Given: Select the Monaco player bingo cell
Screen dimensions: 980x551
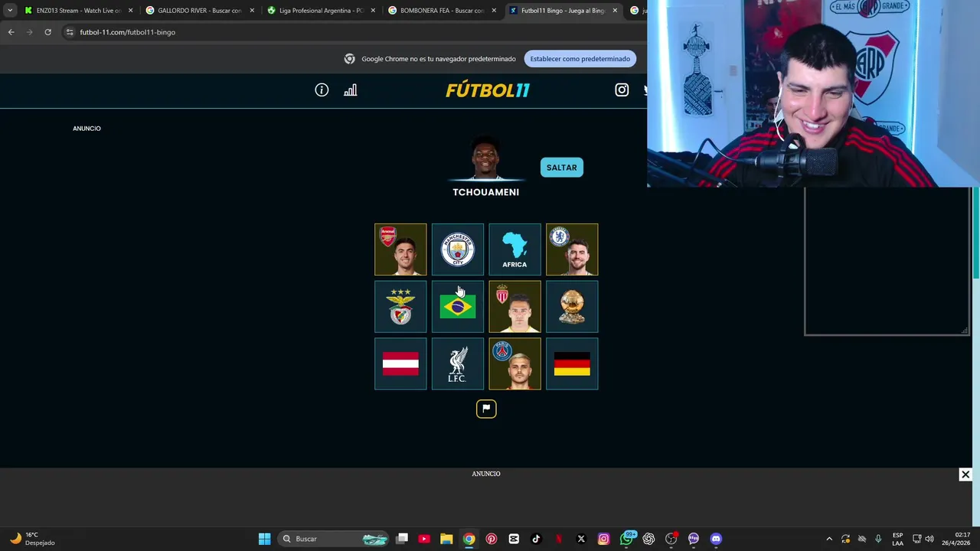Looking at the screenshot, I should (x=514, y=307).
